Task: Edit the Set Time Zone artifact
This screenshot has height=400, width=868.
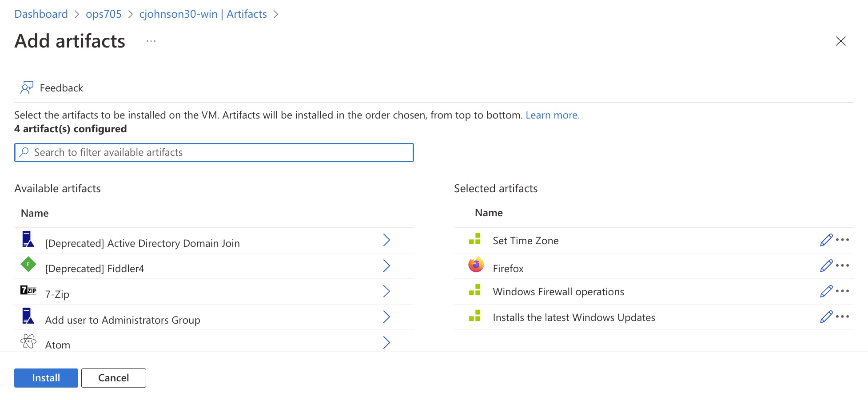Action: (x=825, y=240)
